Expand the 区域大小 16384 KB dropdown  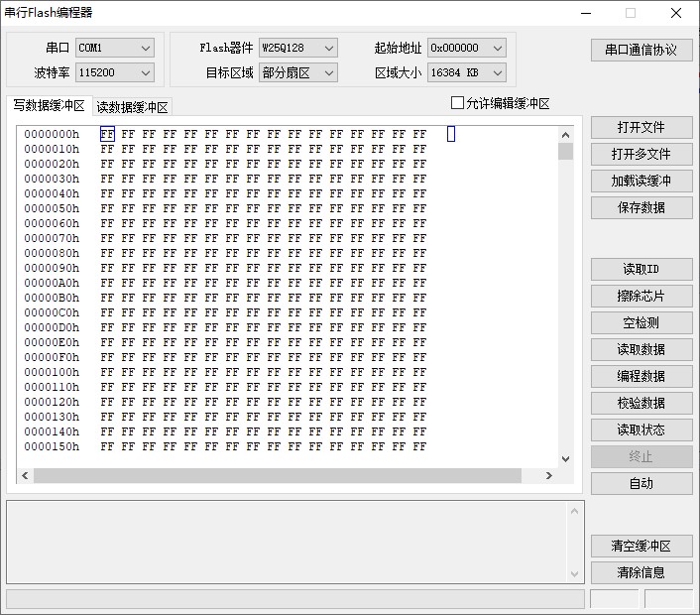467,72
